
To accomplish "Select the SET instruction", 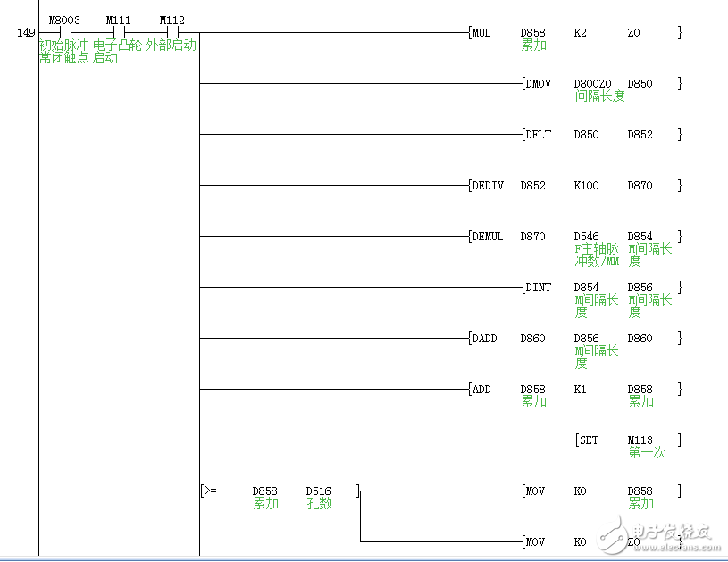I will tap(590, 440).
